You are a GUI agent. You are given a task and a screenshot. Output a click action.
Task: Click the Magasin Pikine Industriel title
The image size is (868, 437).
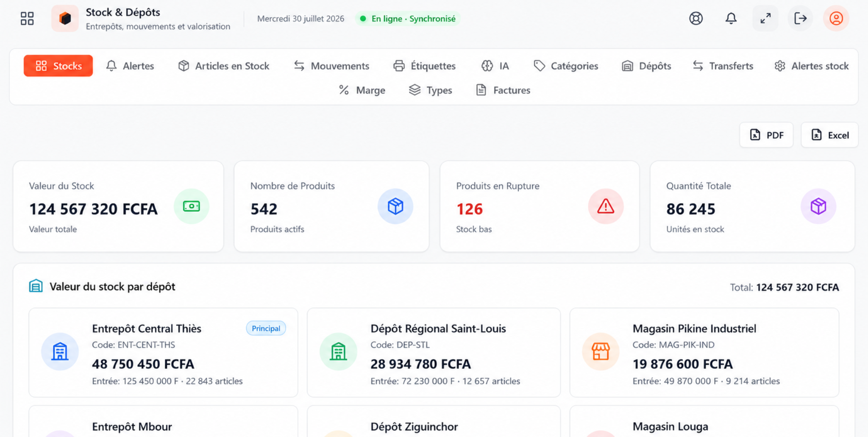(694, 328)
